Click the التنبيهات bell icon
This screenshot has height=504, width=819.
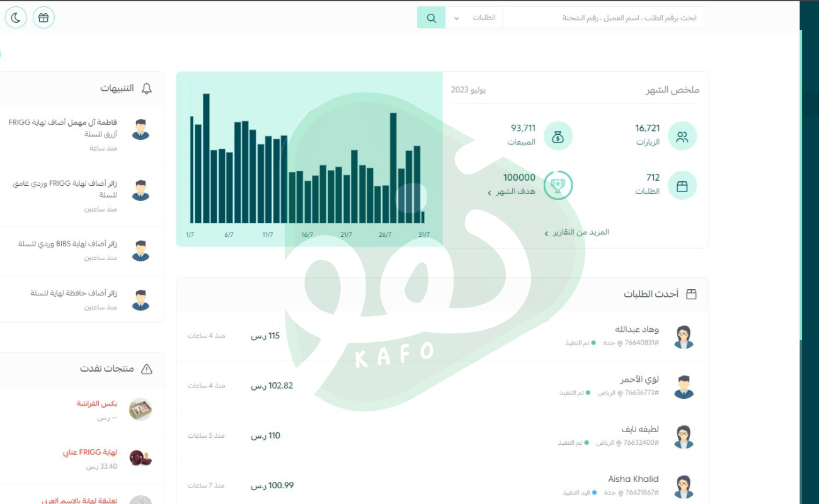click(x=147, y=88)
